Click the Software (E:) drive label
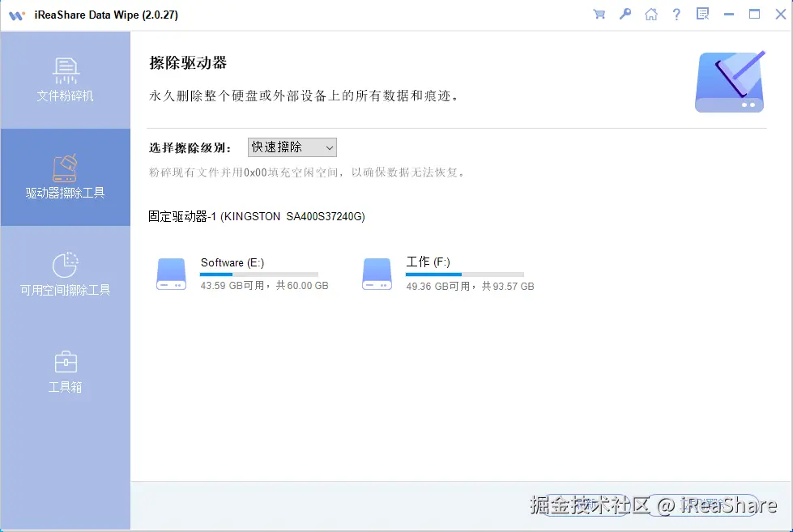The width and height of the screenshot is (793, 532). (232, 262)
